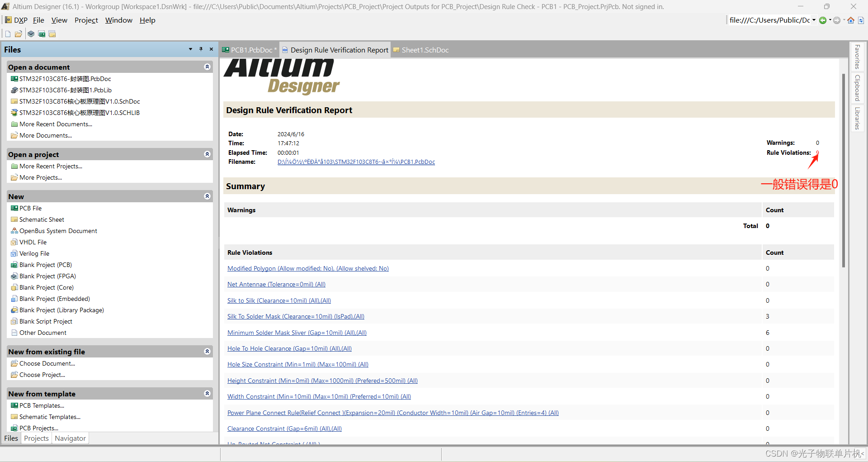868x462 pixels.
Task: Close the Files panel
Action: coord(211,49)
